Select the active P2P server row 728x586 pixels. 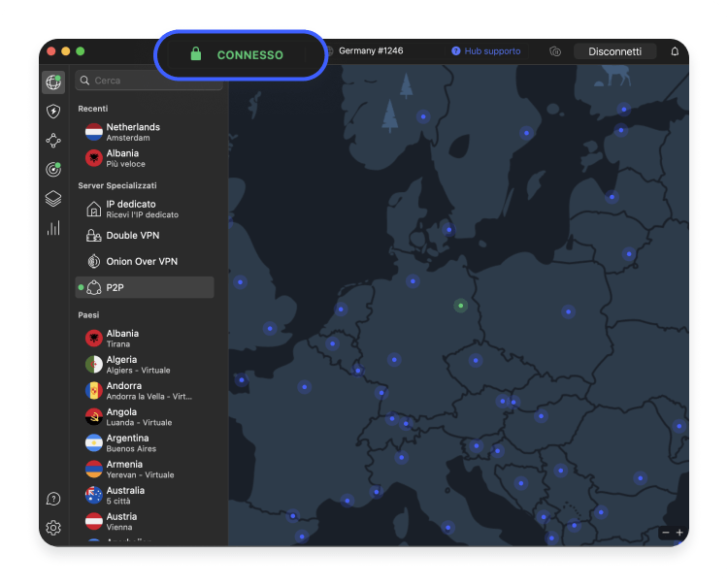(145, 288)
